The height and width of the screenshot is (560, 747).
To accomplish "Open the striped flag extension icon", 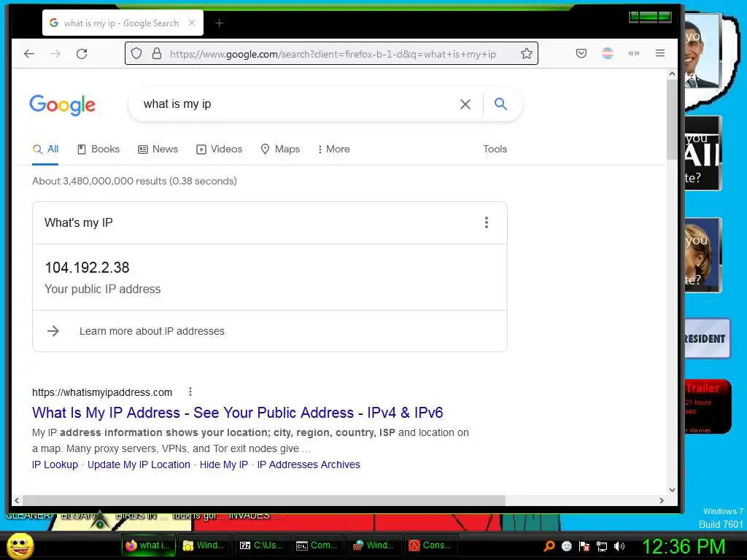I will pyautogui.click(x=608, y=53).
